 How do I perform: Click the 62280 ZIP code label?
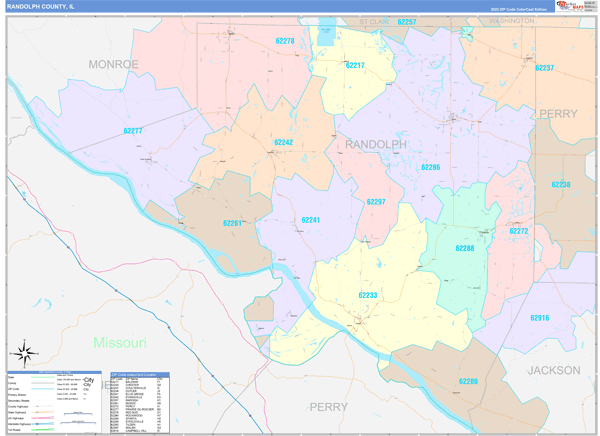click(468, 381)
